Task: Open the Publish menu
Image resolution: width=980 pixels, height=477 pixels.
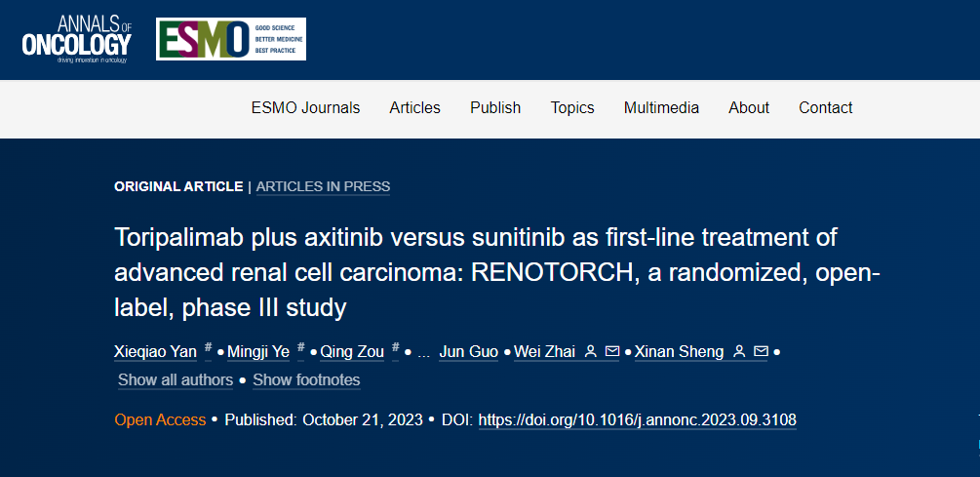Action: point(495,108)
